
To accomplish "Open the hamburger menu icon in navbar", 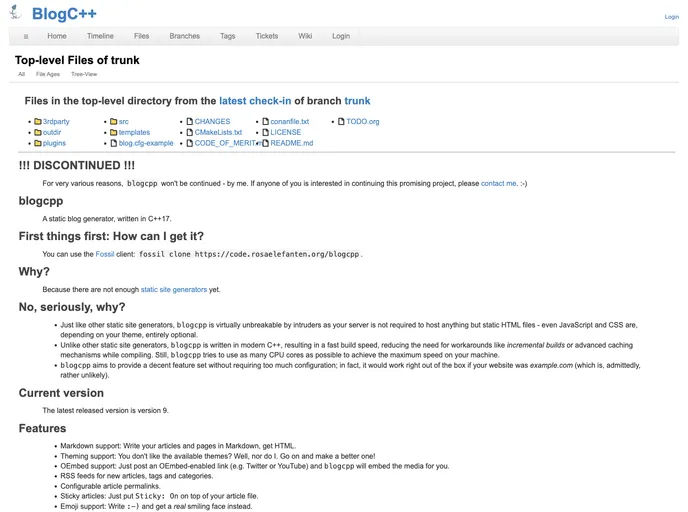I will (26, 36).
